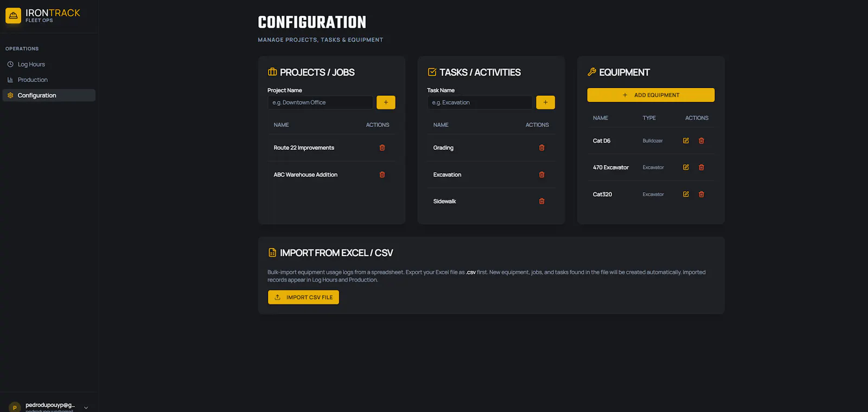Screen dimensions: 868x412
Task: Click the IronTrack hard hat logo
Action: 13,16
